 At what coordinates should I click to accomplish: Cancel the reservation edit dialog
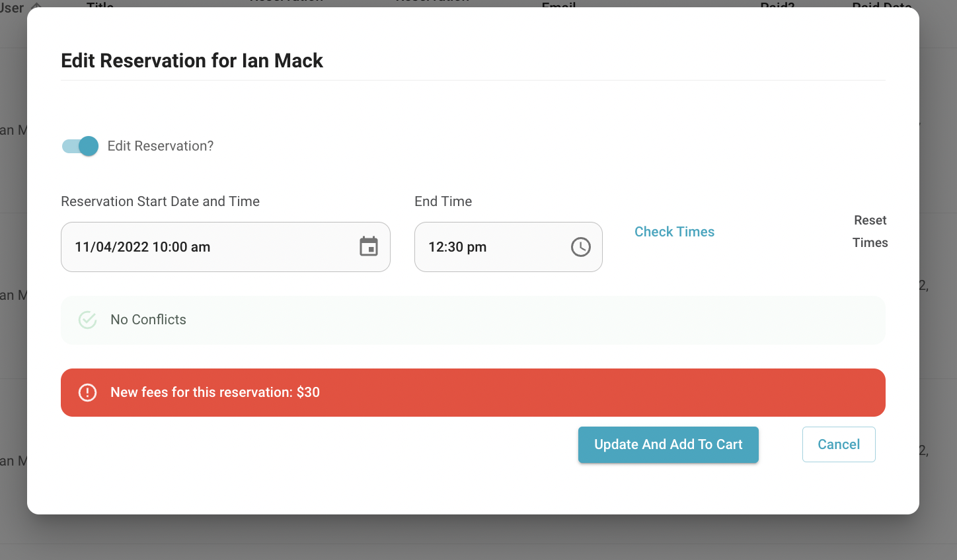(839, 444)
